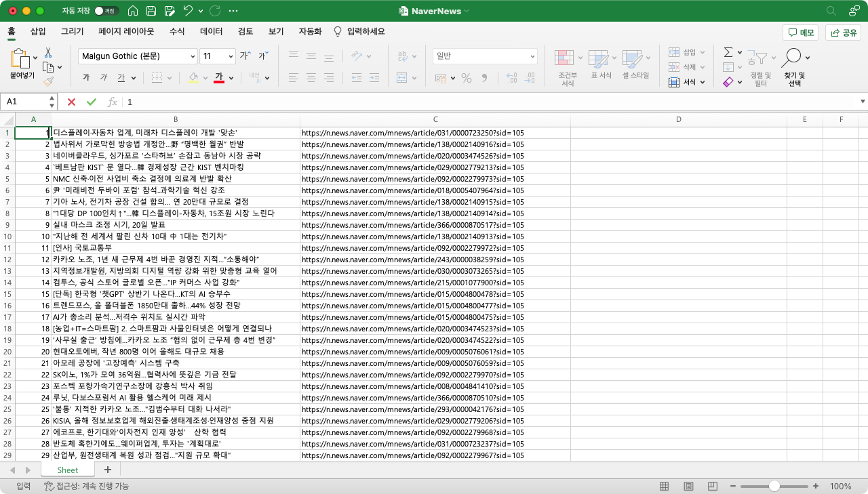This screenshot has height=494, width=868.
Task: Open Conditional Formatting (조건부 서식)
Action: tap(568, 67)
